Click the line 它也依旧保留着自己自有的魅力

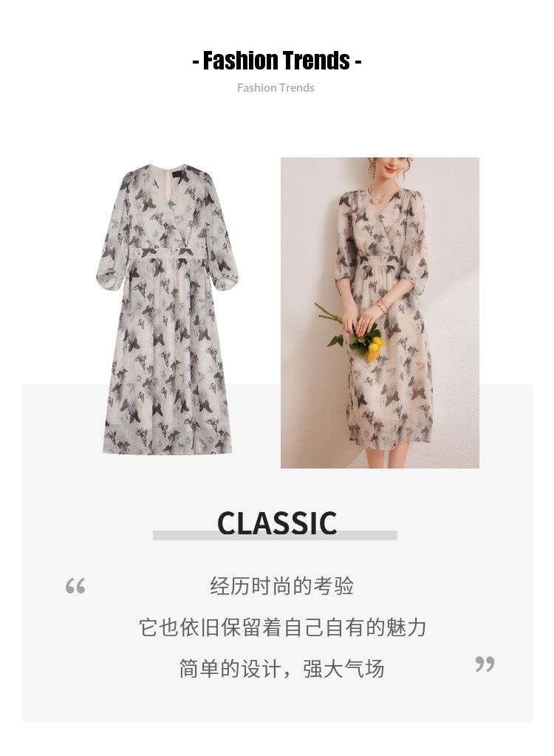click(x=283, y=627)
